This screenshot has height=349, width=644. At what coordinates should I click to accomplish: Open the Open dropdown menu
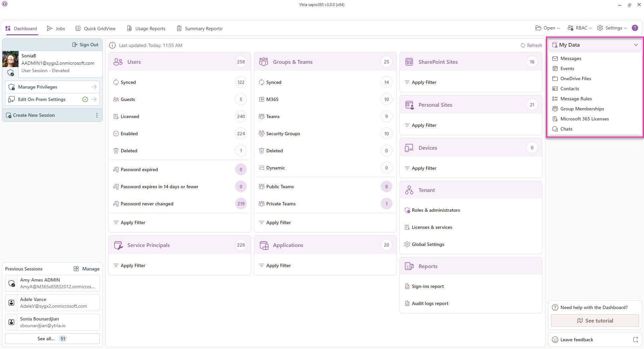pyautogui.click(x=547, y=28)
